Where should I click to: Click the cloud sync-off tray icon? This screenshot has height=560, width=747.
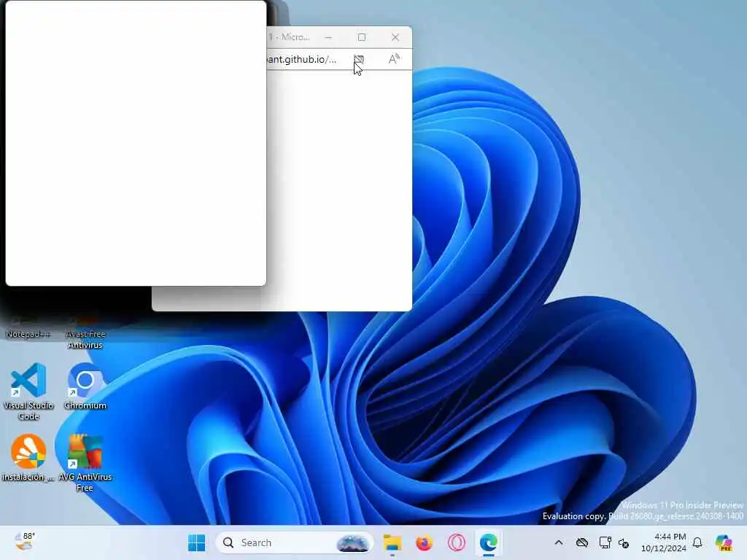(x=581, y=542)
